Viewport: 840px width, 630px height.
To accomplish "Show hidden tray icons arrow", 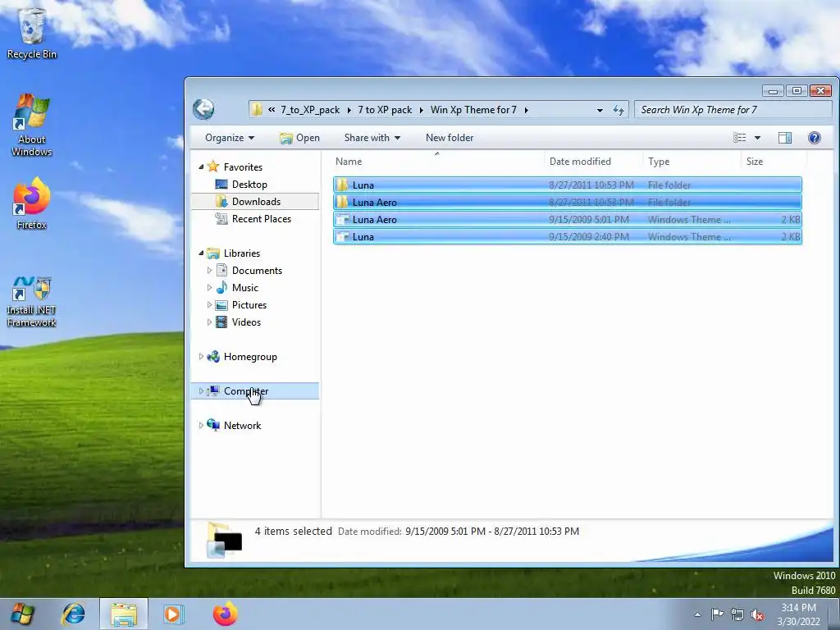I will [697, 614].
